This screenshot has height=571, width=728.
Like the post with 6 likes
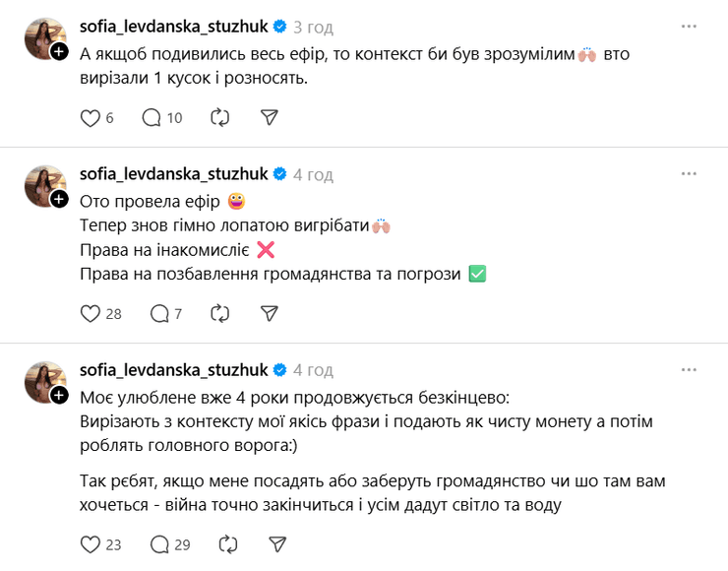[90, 118]
